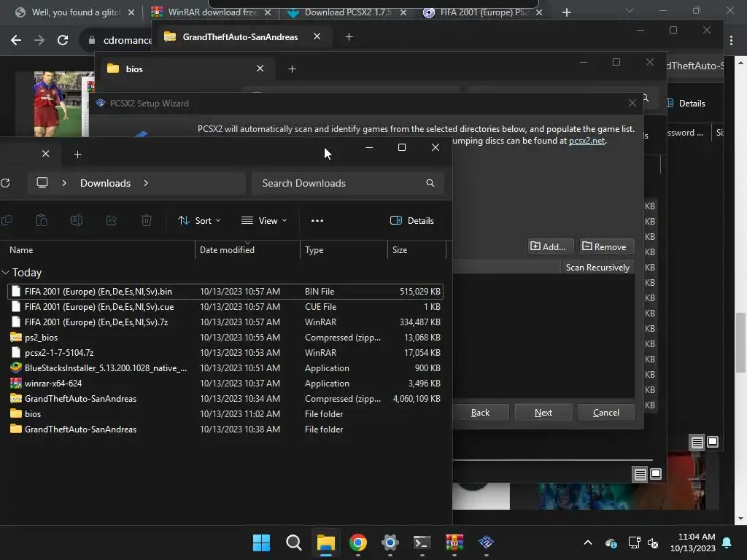
Task: Click Remove in PCSX2 Setup Wizard
Action: (x=605, y=246)
